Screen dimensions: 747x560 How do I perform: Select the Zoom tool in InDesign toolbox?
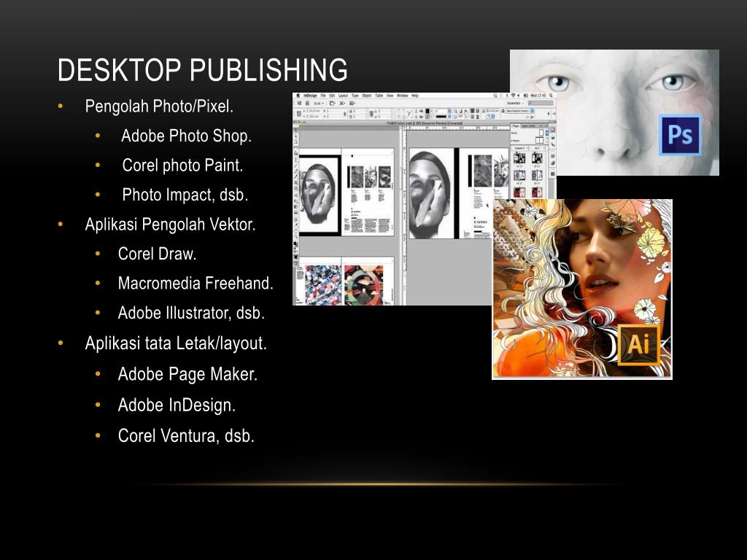pos(296,236)
